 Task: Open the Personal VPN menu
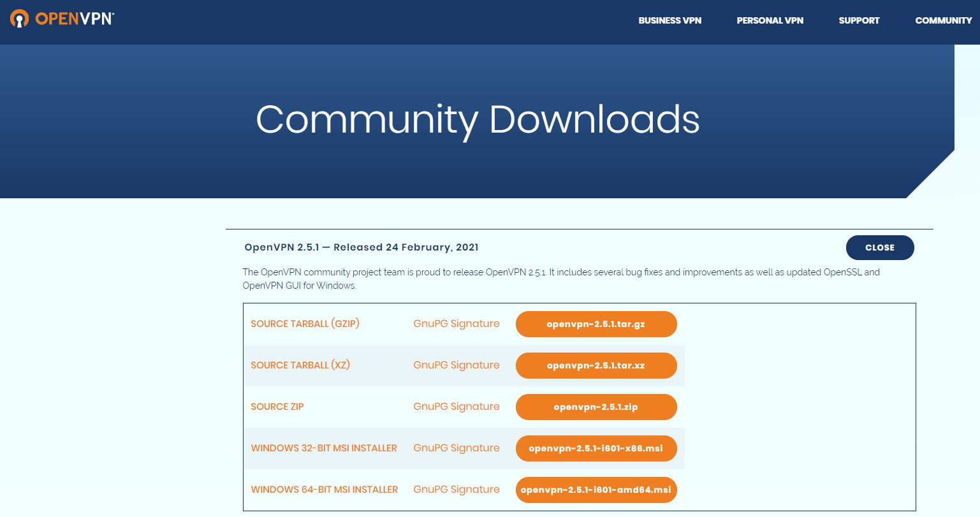click(x=770, y=20)
